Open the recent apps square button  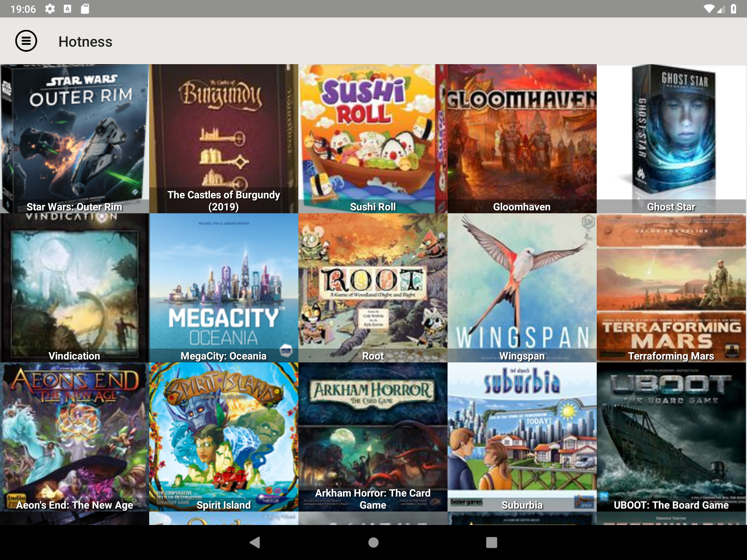[491, 542]
